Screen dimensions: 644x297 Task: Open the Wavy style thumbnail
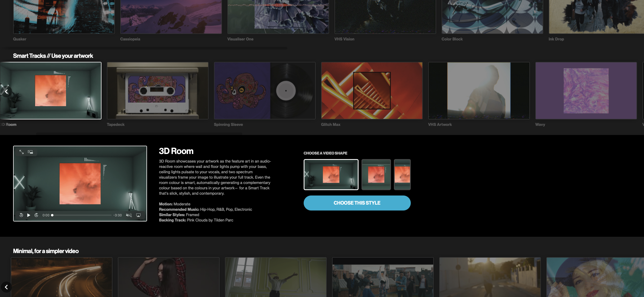(586, 91)
